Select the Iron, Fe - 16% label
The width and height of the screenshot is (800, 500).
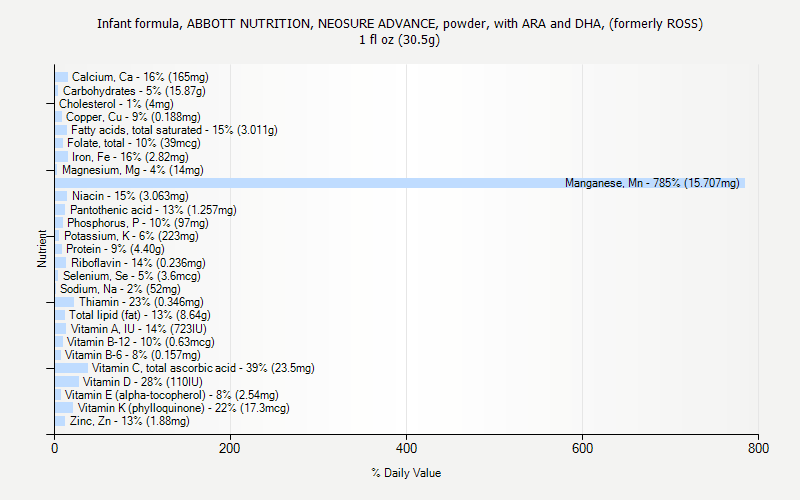click(130, 157)
